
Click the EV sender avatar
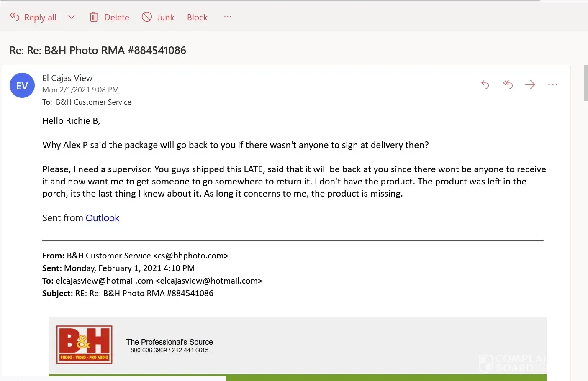[22, 85]
